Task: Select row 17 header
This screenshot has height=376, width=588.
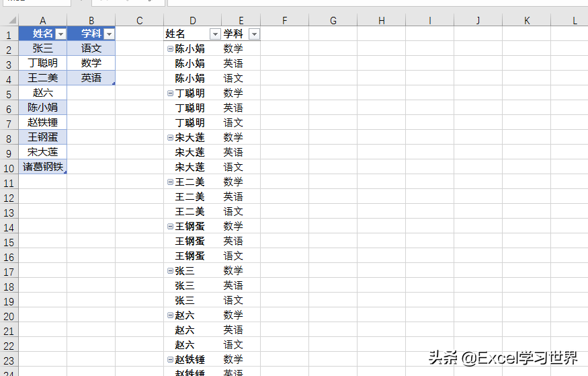Action: click(9, 271)
